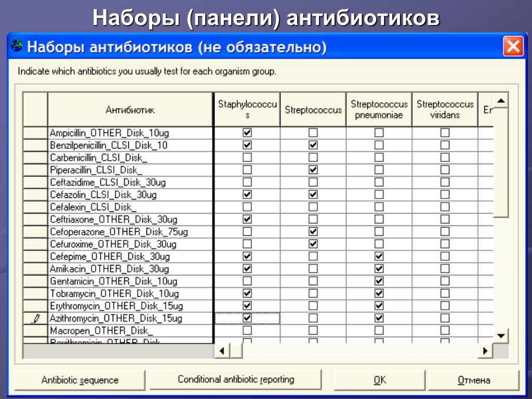Uncheck Piperacillin for Streptococcus

[x=313, y=170]
